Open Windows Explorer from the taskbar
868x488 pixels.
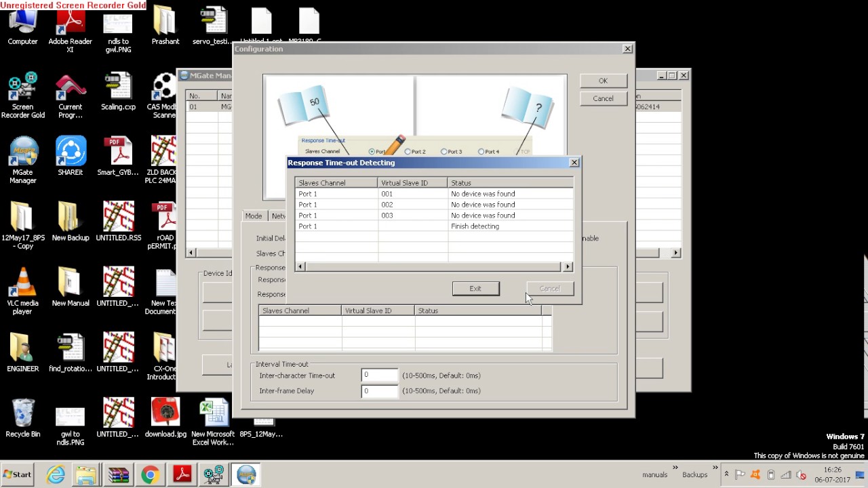[x=86, y=474]
